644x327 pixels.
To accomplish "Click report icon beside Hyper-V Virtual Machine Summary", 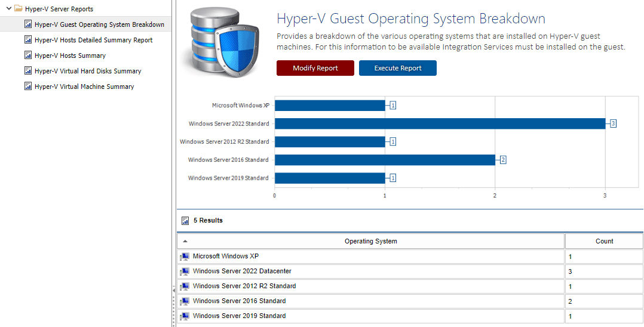I will coord(28,86).
